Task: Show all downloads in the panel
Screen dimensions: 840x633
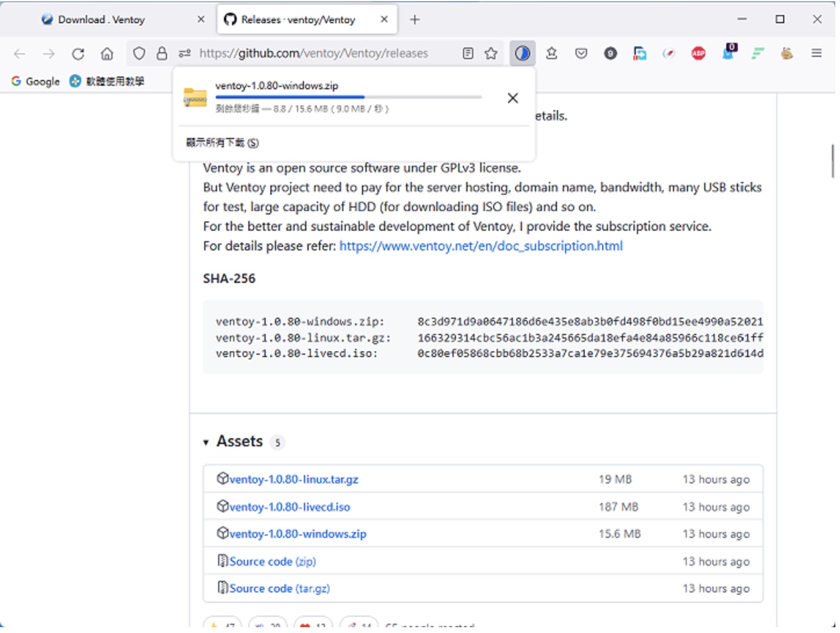Action: [x=223, y=143]
